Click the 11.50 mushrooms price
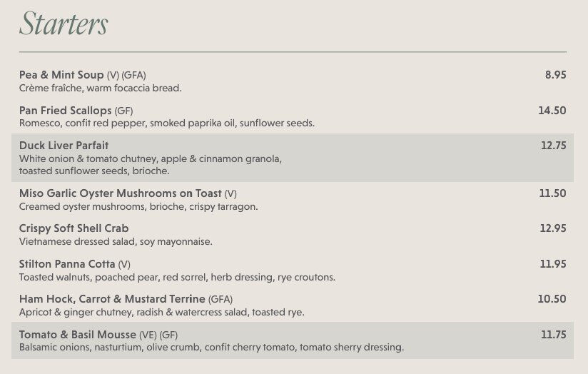This screenshot has height=374, width=588. 552,193
